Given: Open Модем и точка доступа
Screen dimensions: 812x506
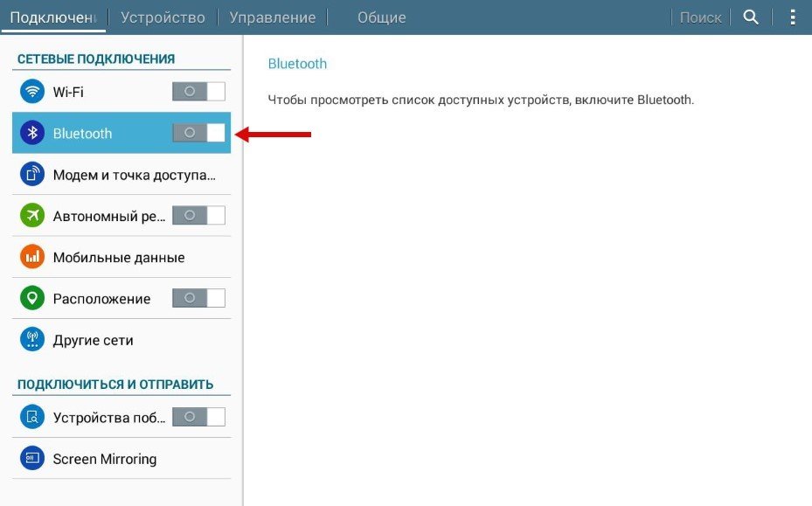Looking at the screenshot, I should (x=134, y=175).
